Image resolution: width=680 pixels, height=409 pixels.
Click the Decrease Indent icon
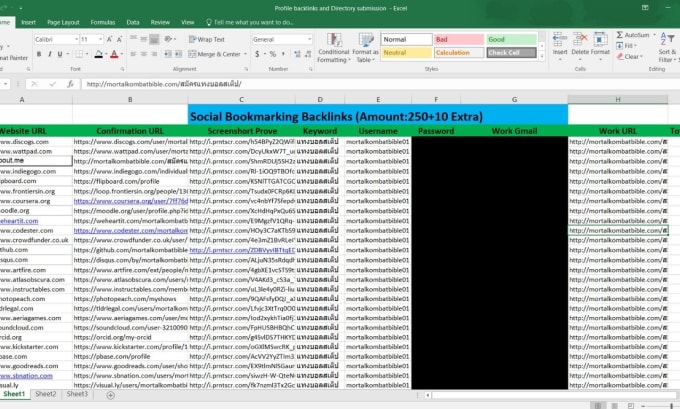point(168,54)
